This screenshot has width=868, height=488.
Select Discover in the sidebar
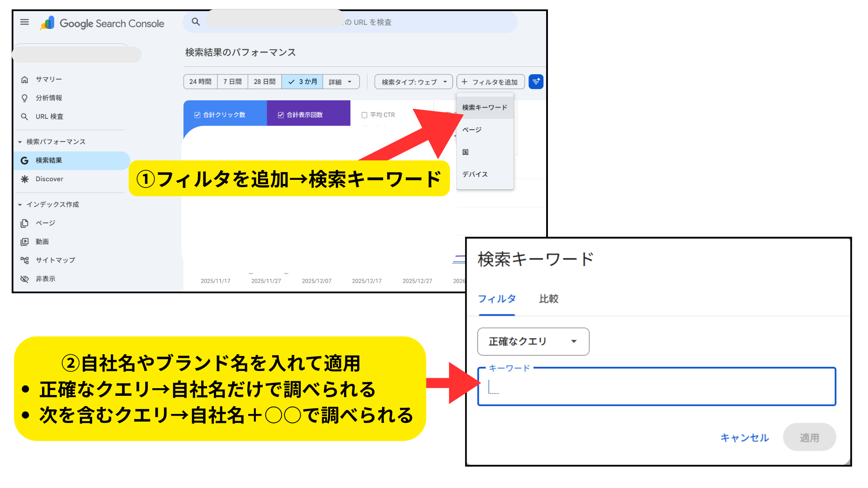pyautogui.click(x=49, y=179)
